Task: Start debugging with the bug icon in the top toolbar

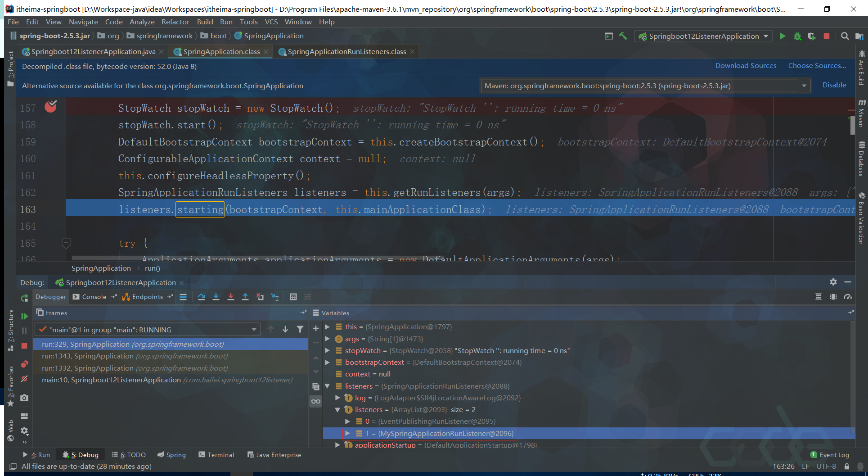Action: [x=797, y=36]
